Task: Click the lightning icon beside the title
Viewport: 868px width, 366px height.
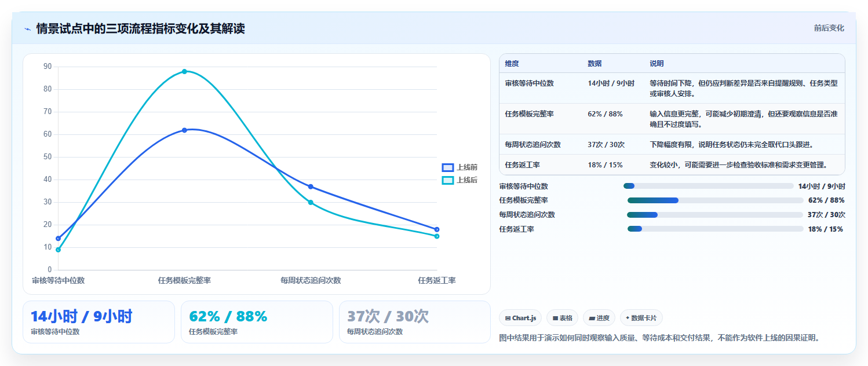Action: (x=27, y=29)
